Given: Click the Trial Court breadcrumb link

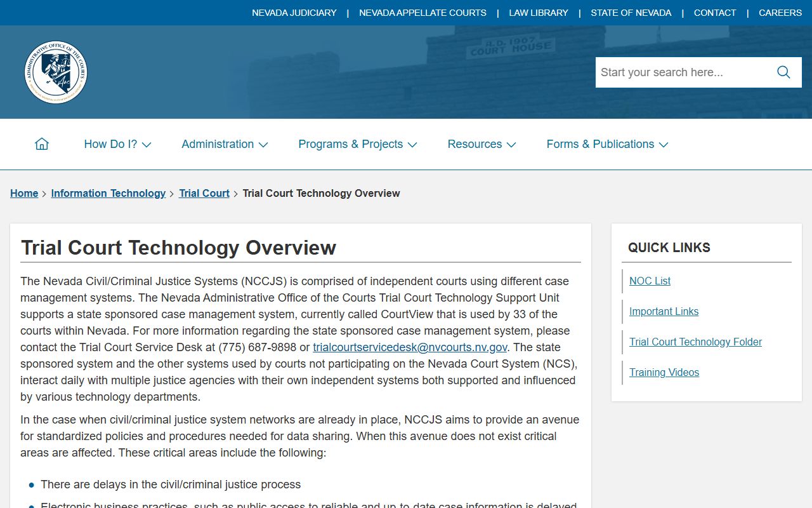Looking at the screenshot, I should (204, 193).
